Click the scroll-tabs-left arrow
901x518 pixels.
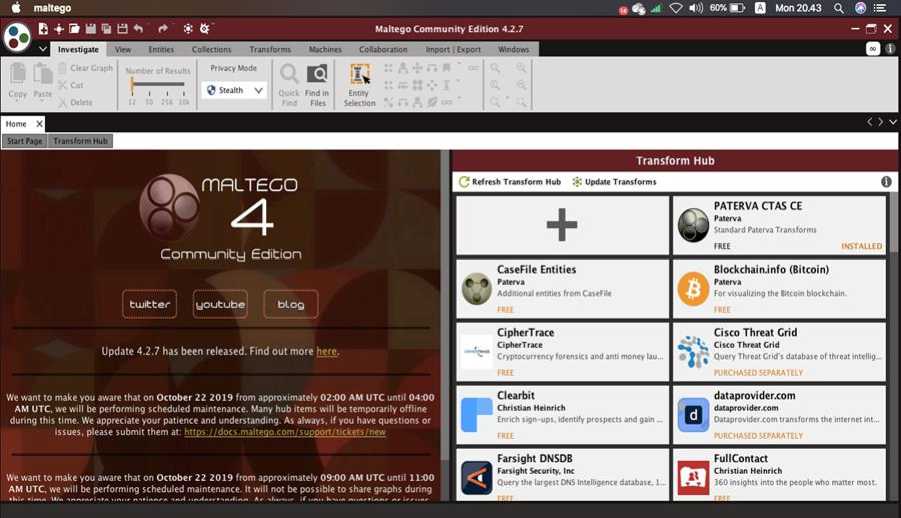tap(870, 121)
